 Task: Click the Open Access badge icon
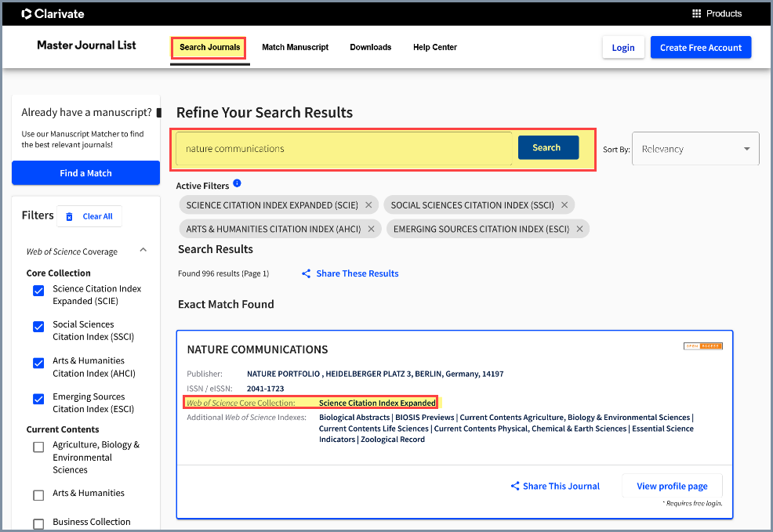(x=702, y=346)
